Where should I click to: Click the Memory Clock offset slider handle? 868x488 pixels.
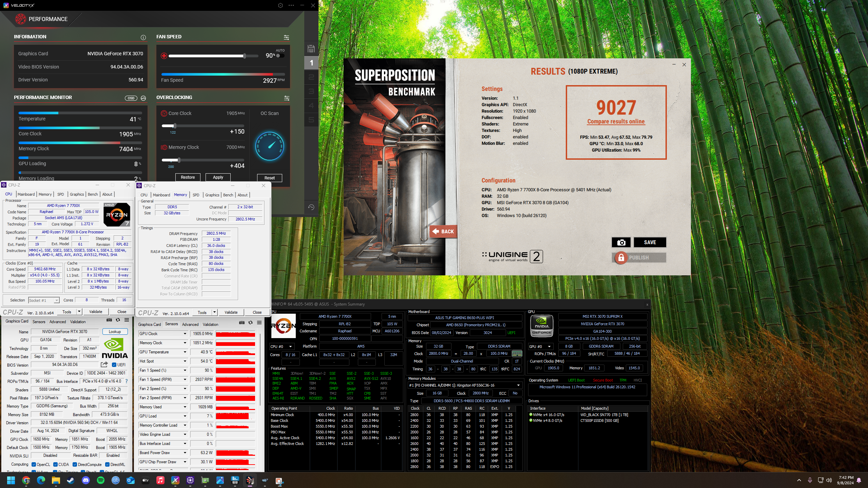179,160
